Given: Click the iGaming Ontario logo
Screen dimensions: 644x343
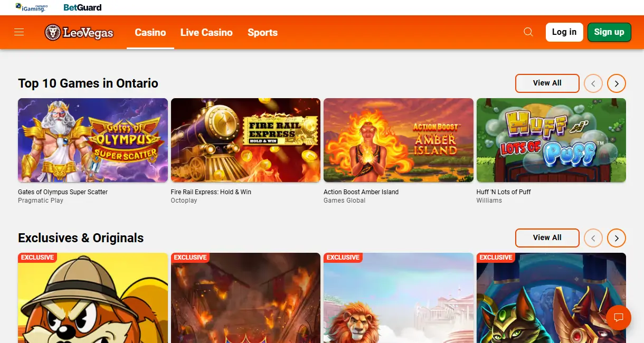Looking at the screenshot, I should click(32, 7).
